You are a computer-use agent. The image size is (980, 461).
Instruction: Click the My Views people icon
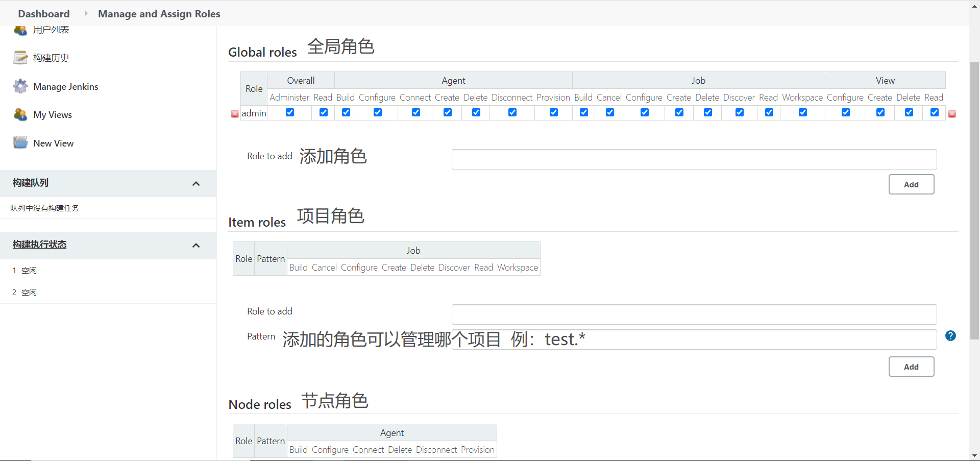[20, 115]
